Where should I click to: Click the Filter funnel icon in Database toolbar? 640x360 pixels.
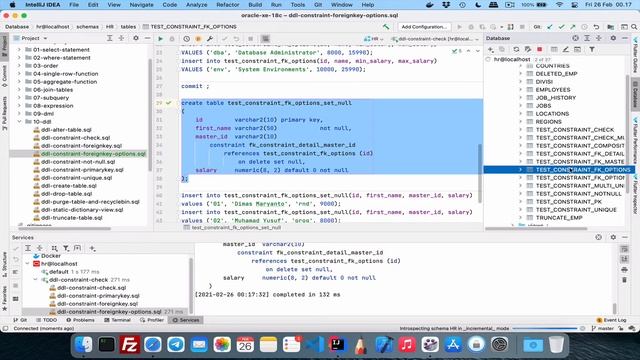click(591, 49)
